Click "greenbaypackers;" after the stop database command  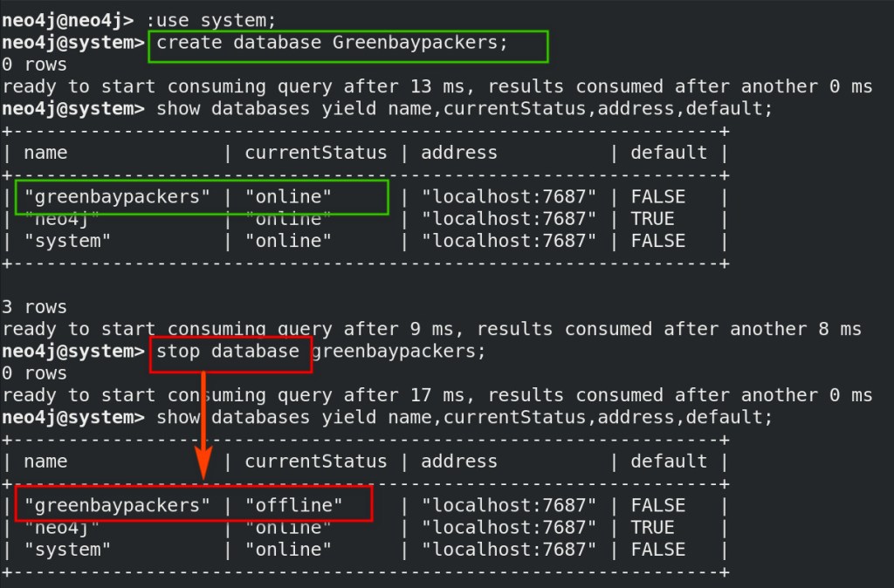(397, 352)
